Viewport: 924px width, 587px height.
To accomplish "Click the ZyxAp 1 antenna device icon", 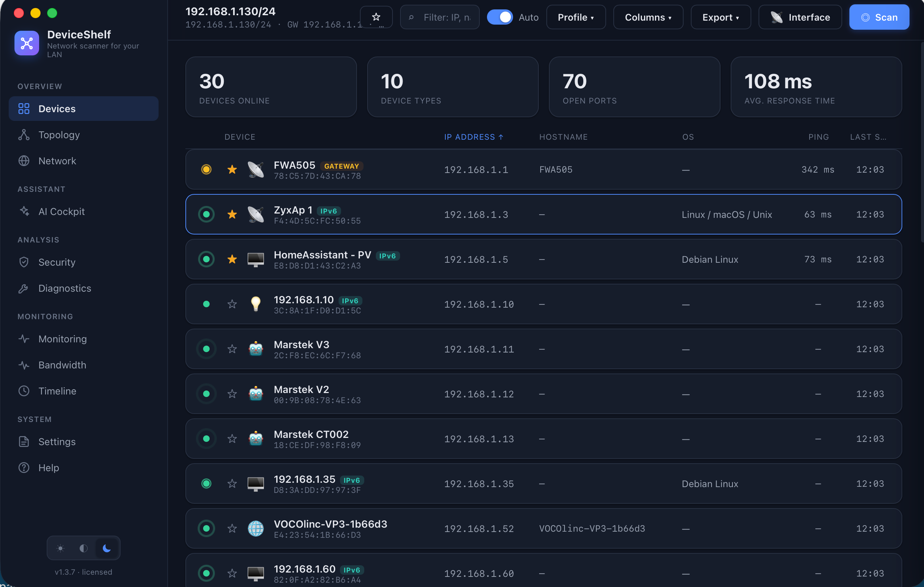I will click(x=256, y=215).
